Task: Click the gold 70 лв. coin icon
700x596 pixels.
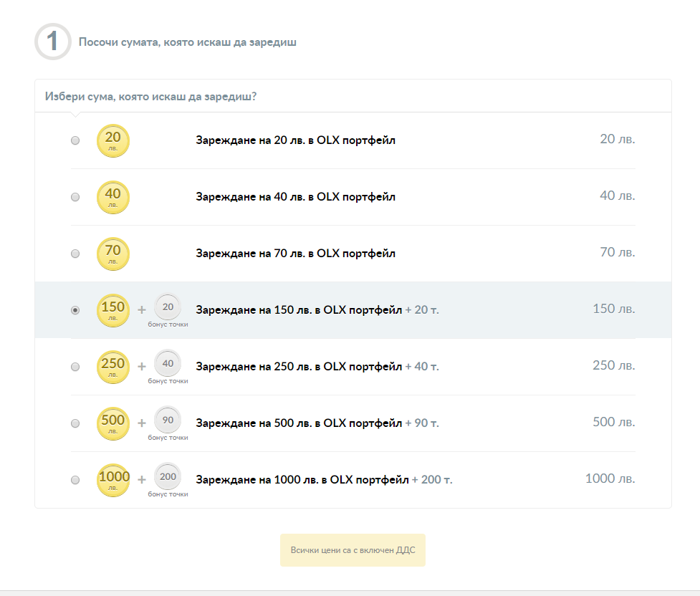Action: point(113,254)
